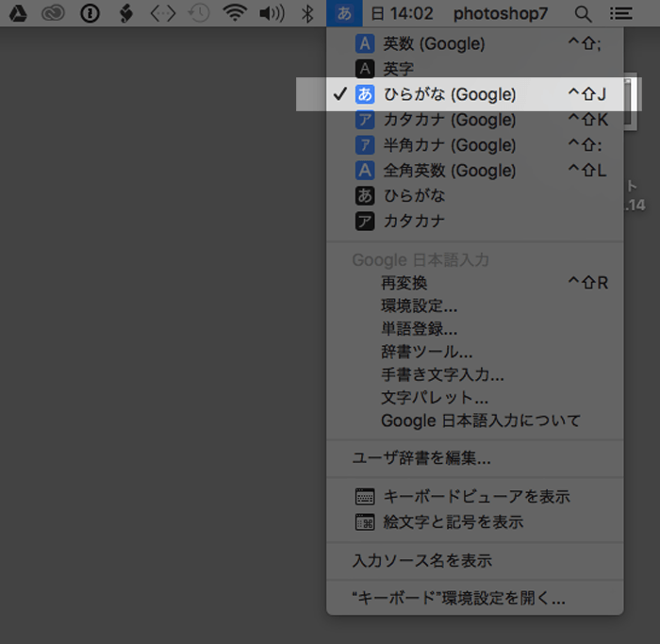Choose 再変換 from Google menu

click(x=475, y=283)
